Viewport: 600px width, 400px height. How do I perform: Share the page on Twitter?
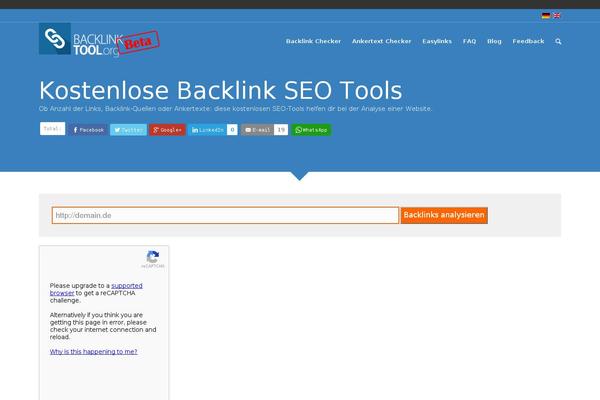pos(129,130)
